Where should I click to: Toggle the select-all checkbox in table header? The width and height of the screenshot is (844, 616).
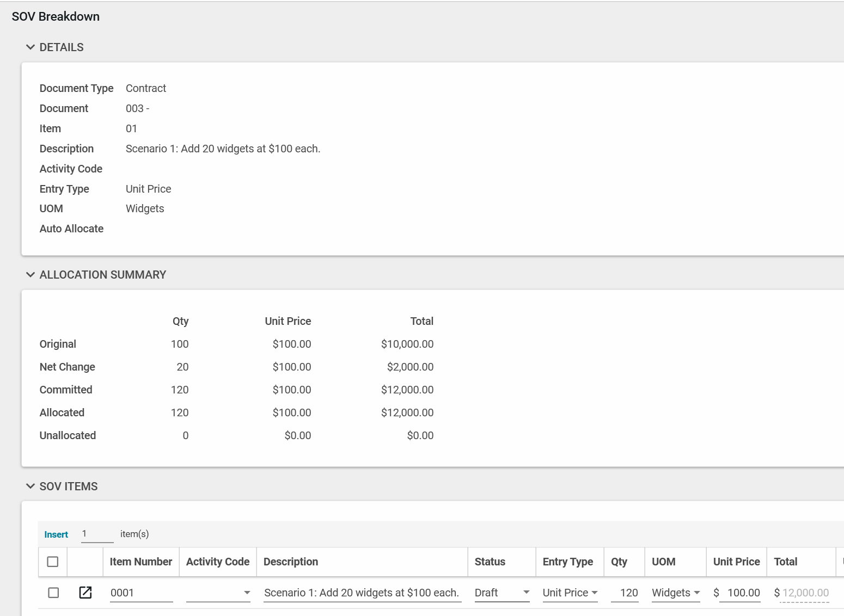[x=53, y=562]
